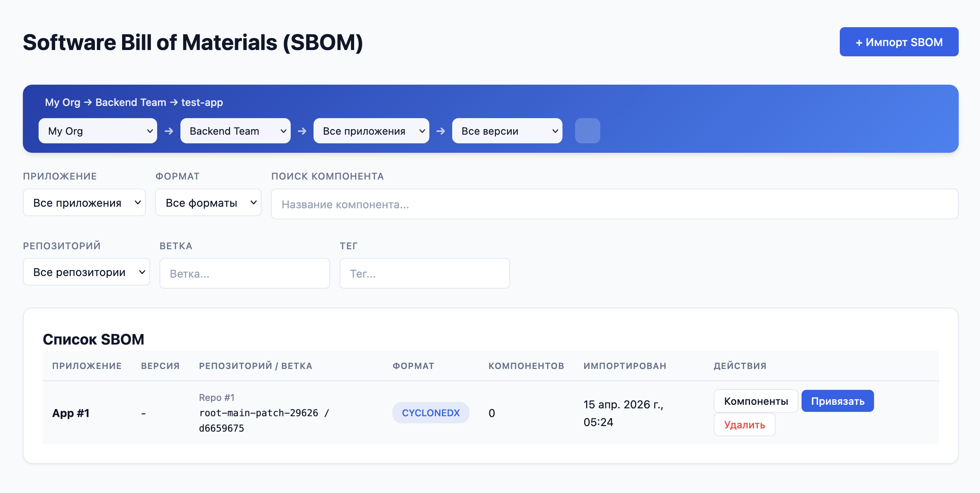Click the Тег input field

(x=425, y=274)
